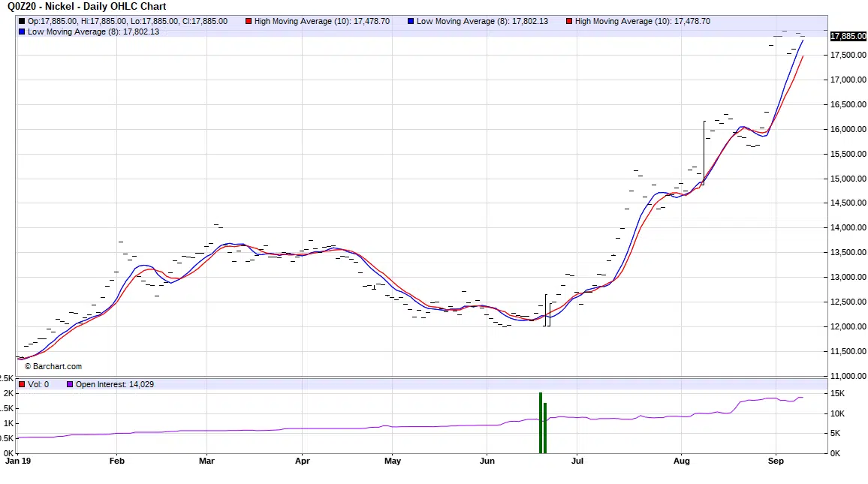Viewport: 868px width, 484px height.
Task: Click the Aug date axis label
Action: (681, 461)
